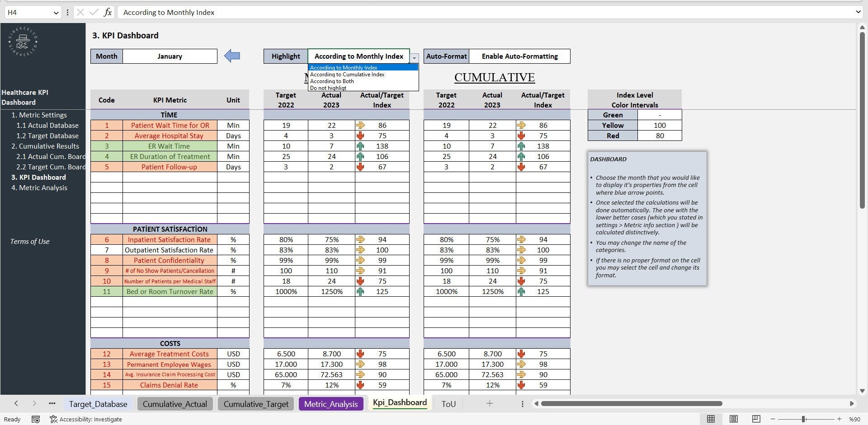The width and height of the screenshot is (868, 425).
Task: Click Enable Auto-Formatting
Action: [x=519, y=56]
